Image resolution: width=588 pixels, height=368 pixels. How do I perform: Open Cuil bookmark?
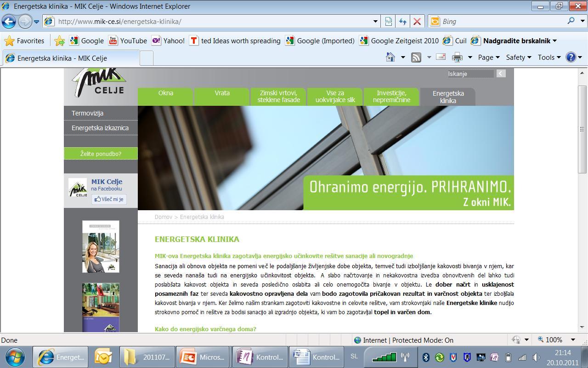[x=454, y=40]
